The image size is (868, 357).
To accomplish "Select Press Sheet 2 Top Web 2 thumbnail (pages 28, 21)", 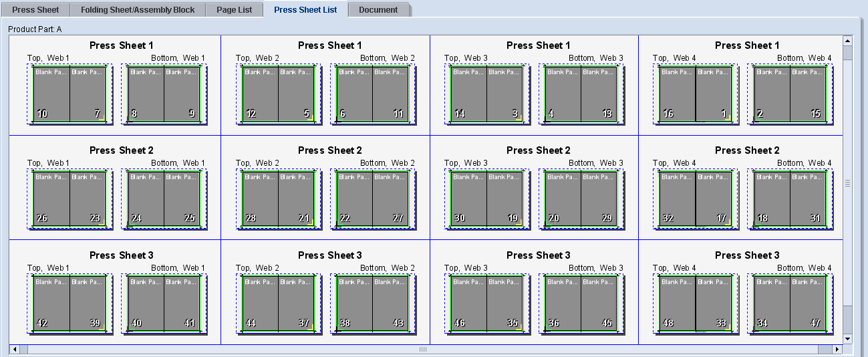I will [278, 199].
